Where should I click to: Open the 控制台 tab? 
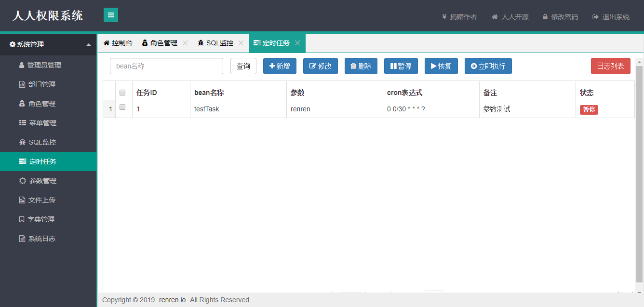click(x=118, y=43)
